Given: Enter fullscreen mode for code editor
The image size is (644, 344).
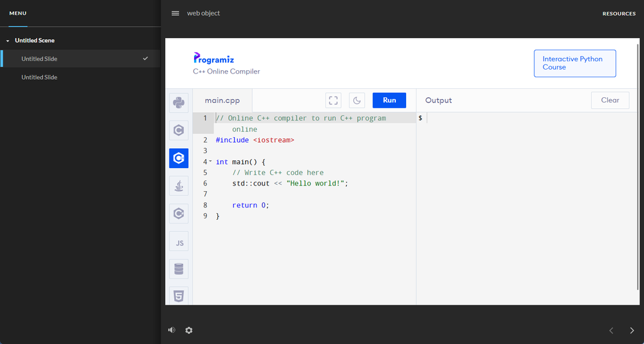Looking at the screenshot, I should coord(333,100).
